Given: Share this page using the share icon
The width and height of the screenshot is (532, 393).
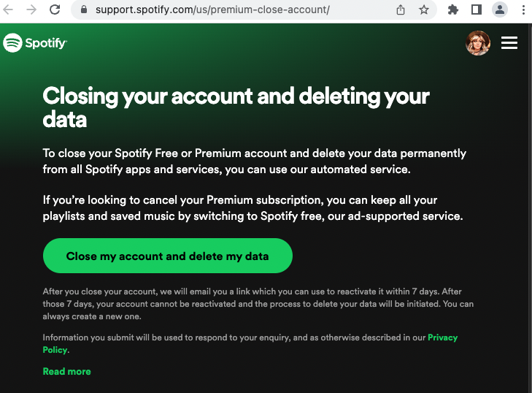Looking at the screenshot, I should [x=401, y=10].
